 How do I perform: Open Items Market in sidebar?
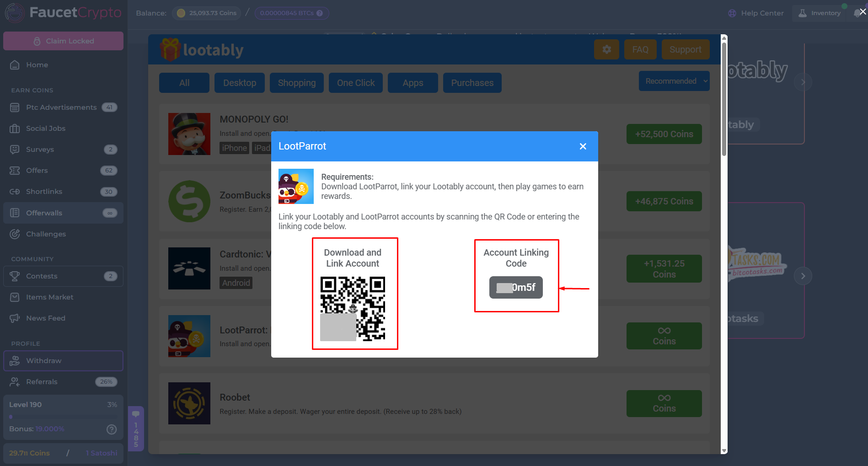tap(63, 297)
